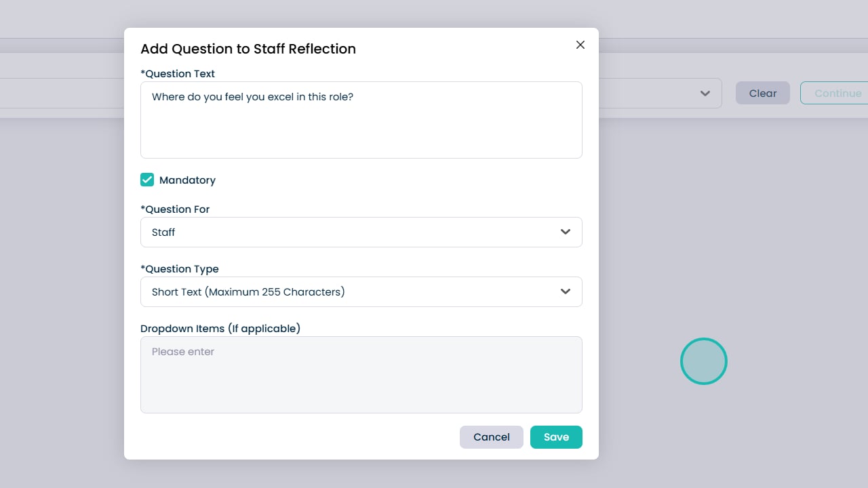This screenshot has width=868, height=488.
Task: Click the Mandatory label text
Action: click(x=187, y=180)
